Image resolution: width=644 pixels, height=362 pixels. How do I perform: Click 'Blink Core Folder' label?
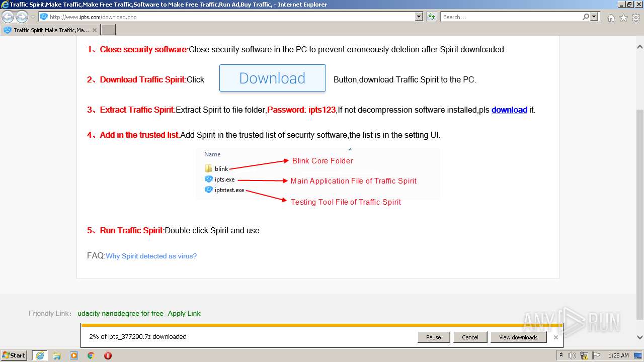click(x=323, y=161)
